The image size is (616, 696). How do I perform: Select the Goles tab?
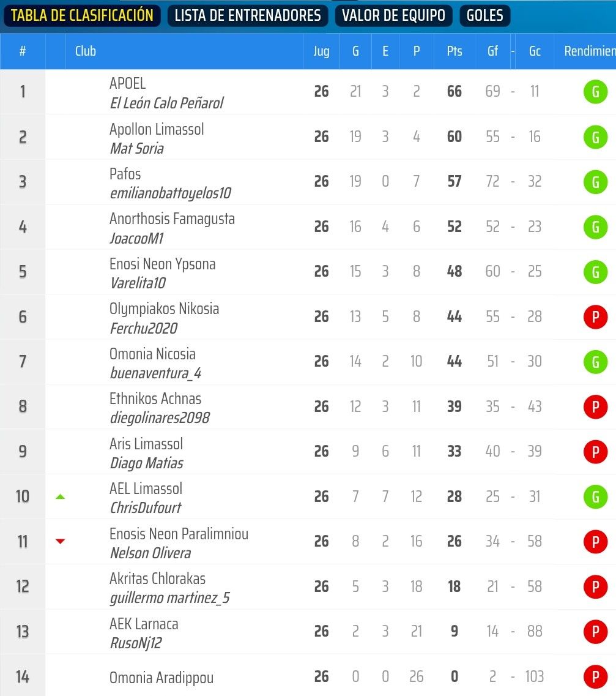coord(484,15)
